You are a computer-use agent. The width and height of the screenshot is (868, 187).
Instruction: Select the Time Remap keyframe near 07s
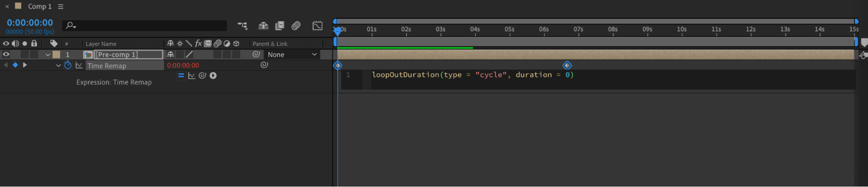pyautogui.click(x=567, y=65)
